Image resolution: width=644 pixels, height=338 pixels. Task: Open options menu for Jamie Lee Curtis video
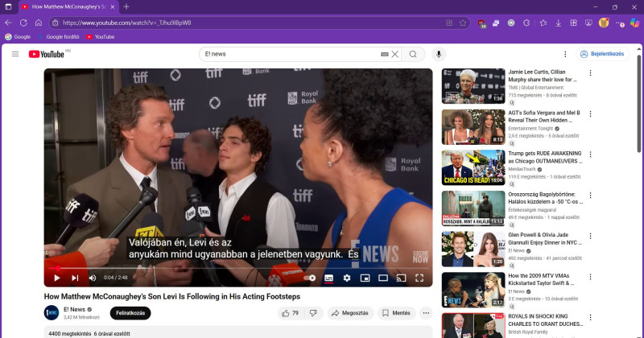pyautogui.click(x=590, y=73)
